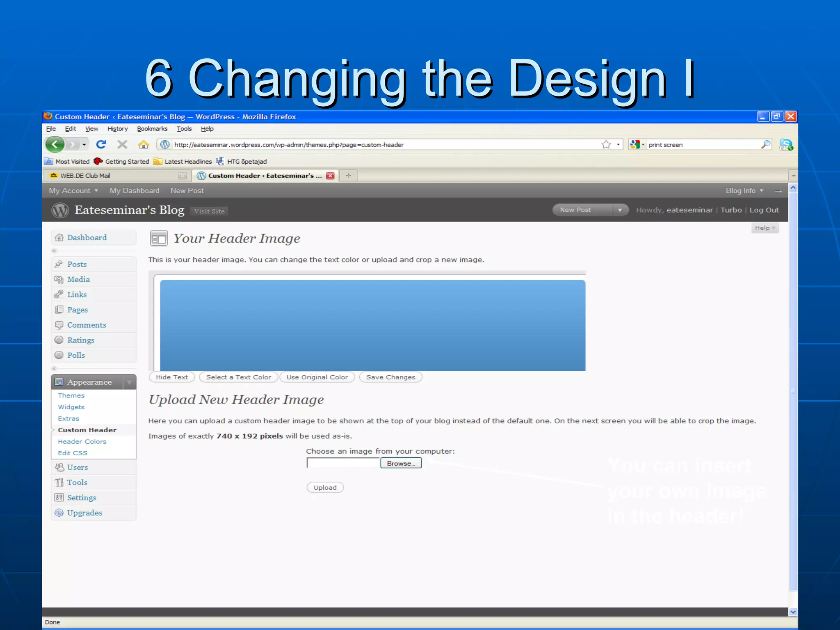Open the list all tabs dropdown
840x630 pixels.
tap(793, 176)
